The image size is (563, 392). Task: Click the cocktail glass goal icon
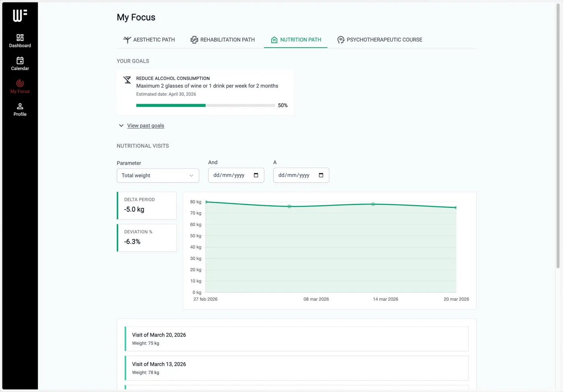pos(127,80)
